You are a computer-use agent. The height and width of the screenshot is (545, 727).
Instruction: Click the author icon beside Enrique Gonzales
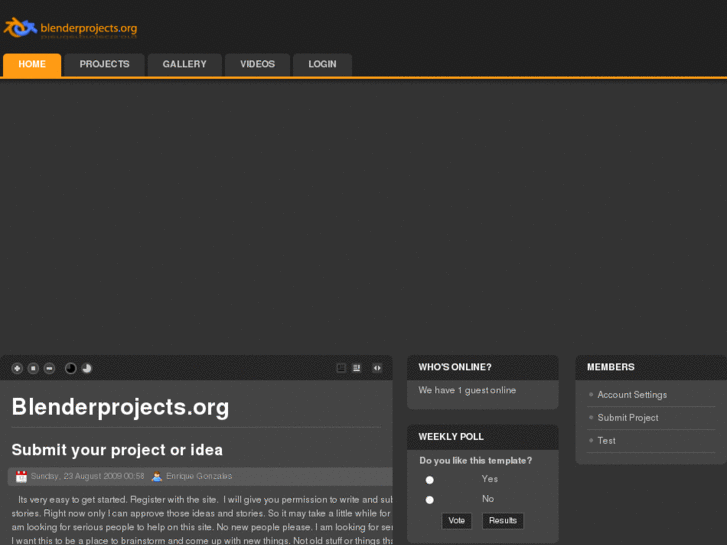pyautogui.click(x=157, y=476)
